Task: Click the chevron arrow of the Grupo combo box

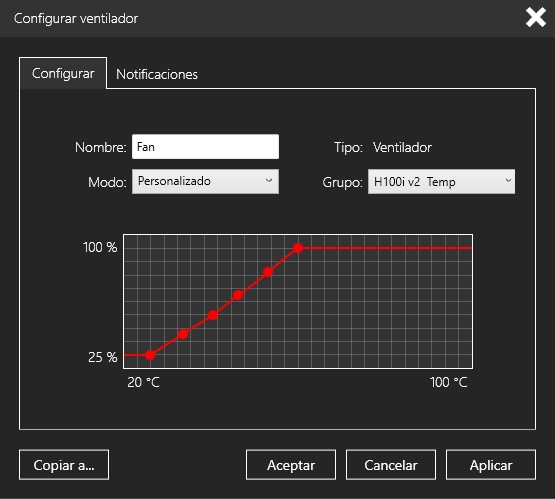Action: [508, 181]
